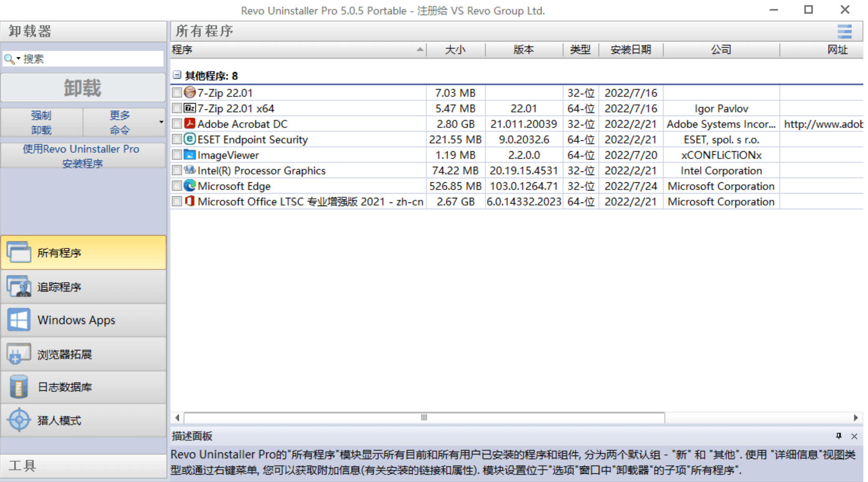The height and width of the screenshot is (482, 868).
Task: Expand the 更多命令 dropdown arrow
Action: click(x=161, y=122)
